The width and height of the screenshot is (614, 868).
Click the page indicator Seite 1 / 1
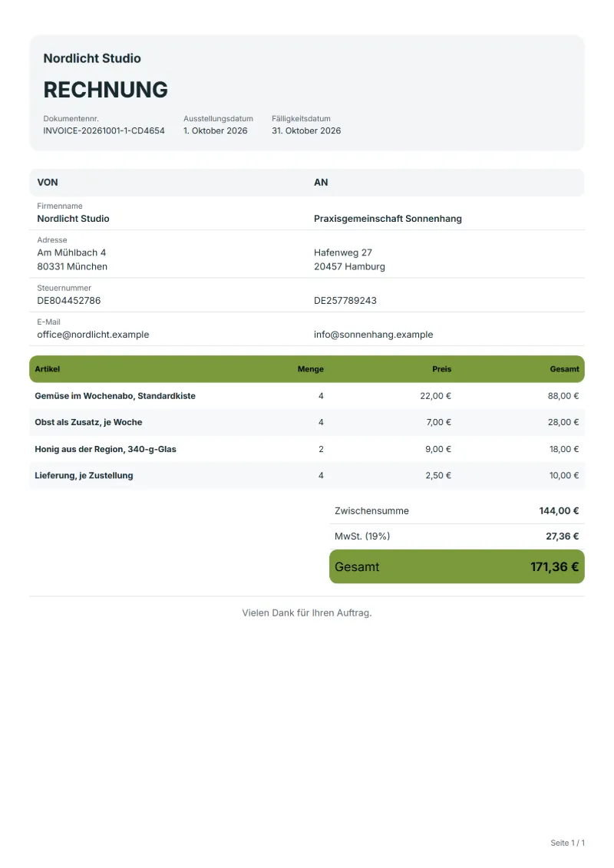[x=567, y=843]
